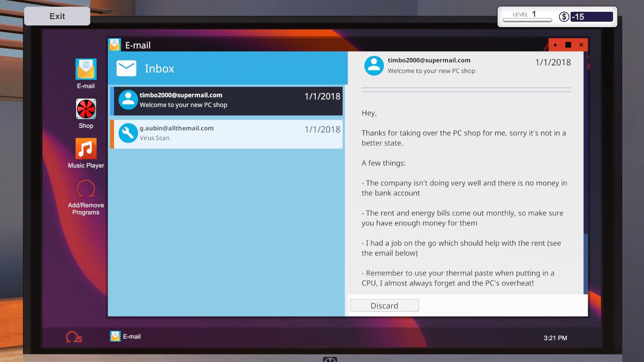Minimize the E-mail window
Image resolution: width=644 pixels, height=362 pixels.
pos(555,45)
